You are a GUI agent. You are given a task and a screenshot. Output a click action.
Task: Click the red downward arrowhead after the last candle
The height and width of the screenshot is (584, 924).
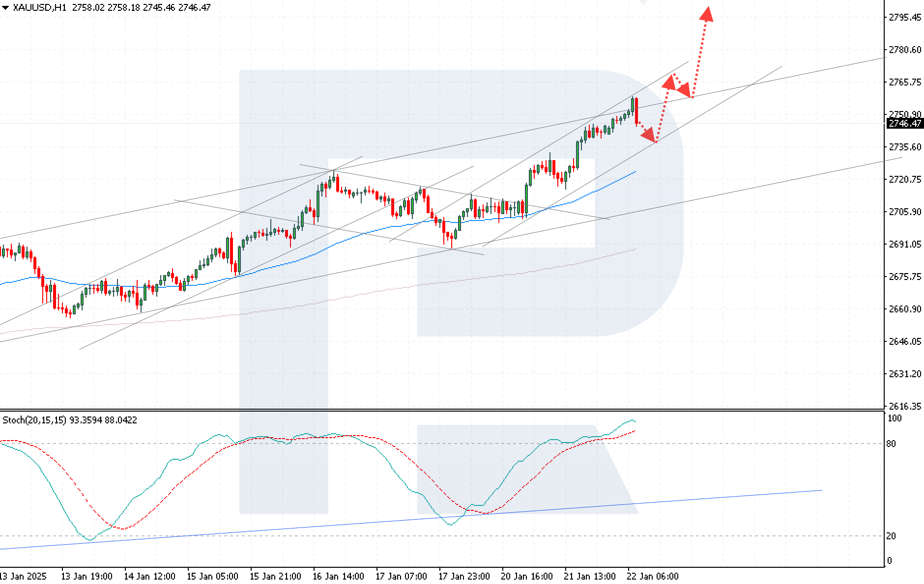pos(649,134)
